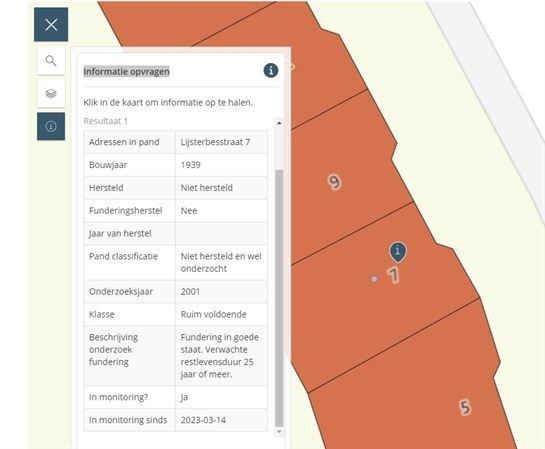The image size is (545, 449).
Task: Click the Ruim voldoende klasse value
Action: point(213,314)
